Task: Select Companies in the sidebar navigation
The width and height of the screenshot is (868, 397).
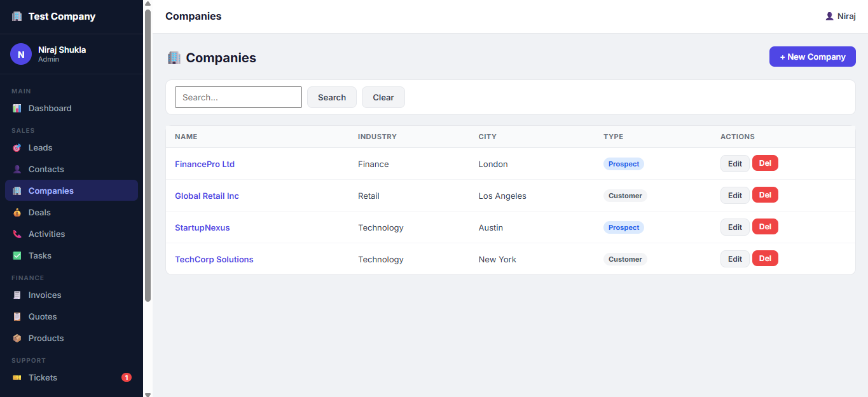Action: coord(51,191)
